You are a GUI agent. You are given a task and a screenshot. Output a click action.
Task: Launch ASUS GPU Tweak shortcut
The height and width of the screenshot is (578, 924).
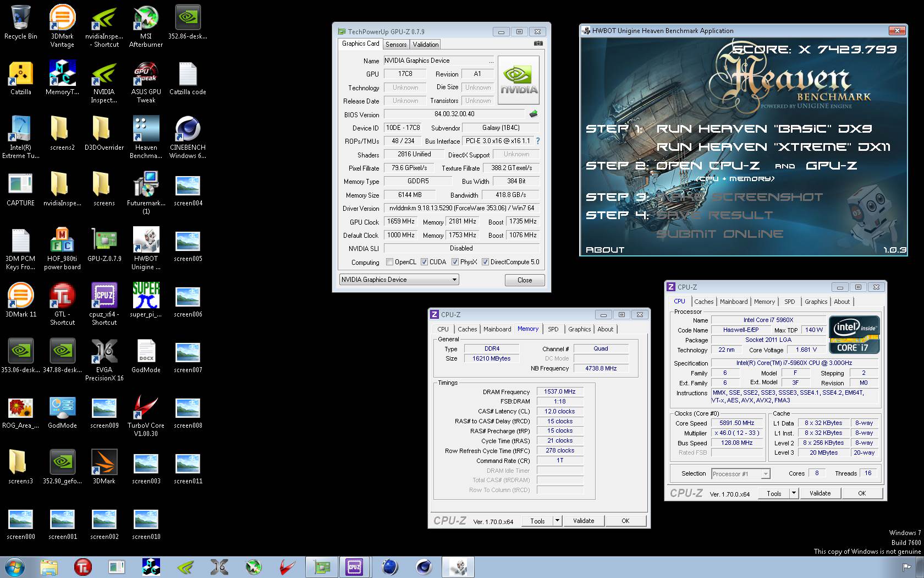click(x=146, y=81)
